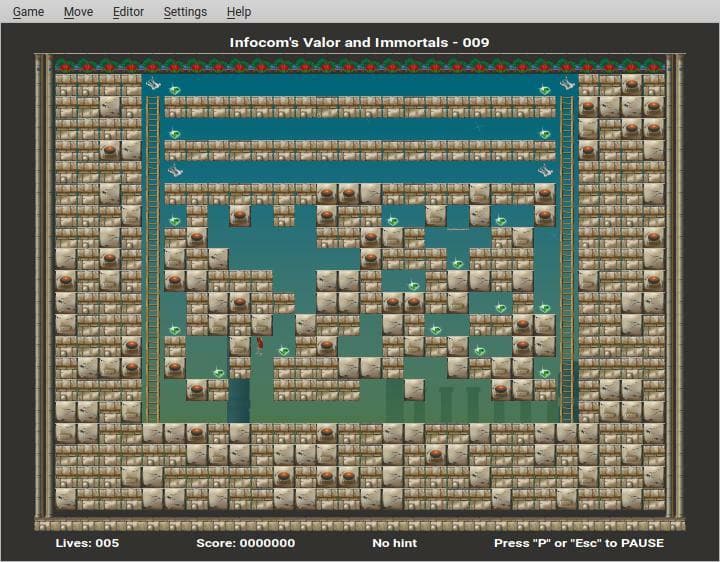Click the "Lives: 005" status text
This screenshot has height=562, width=720.
(x=87, y=543)
